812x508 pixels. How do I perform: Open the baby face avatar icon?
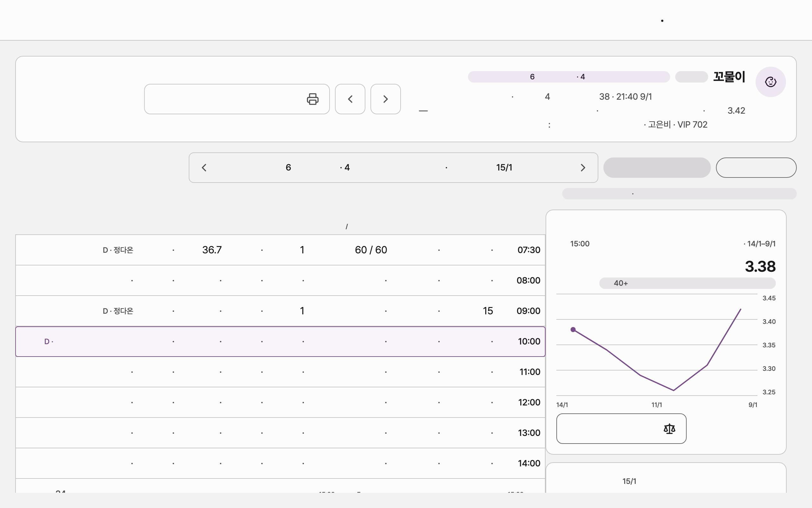770,82
